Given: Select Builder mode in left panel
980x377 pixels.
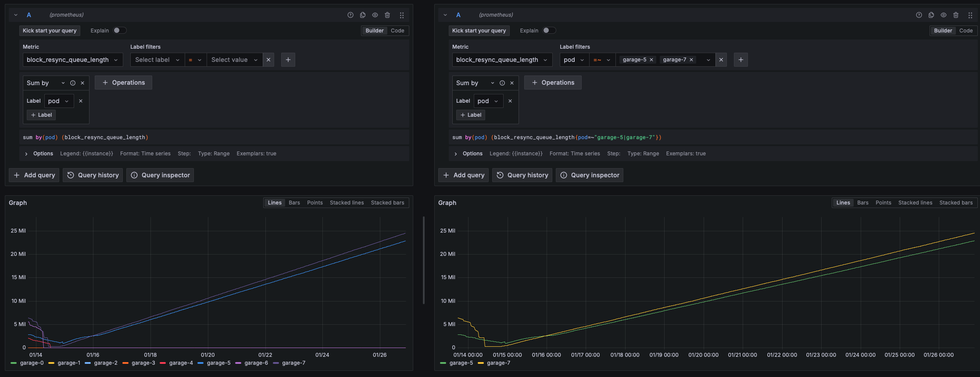Looking at the screenshot, I should [375, 31].
